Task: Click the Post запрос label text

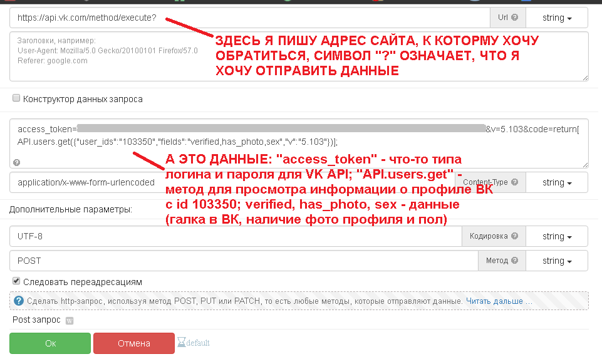Action: tap(36, 320)
